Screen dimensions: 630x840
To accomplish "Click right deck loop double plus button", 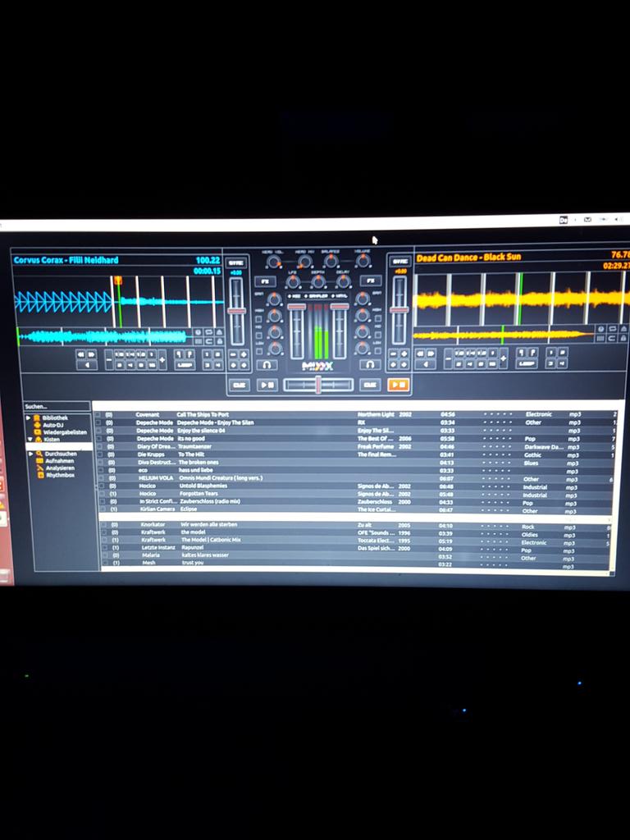I will (x=504, y=358).
